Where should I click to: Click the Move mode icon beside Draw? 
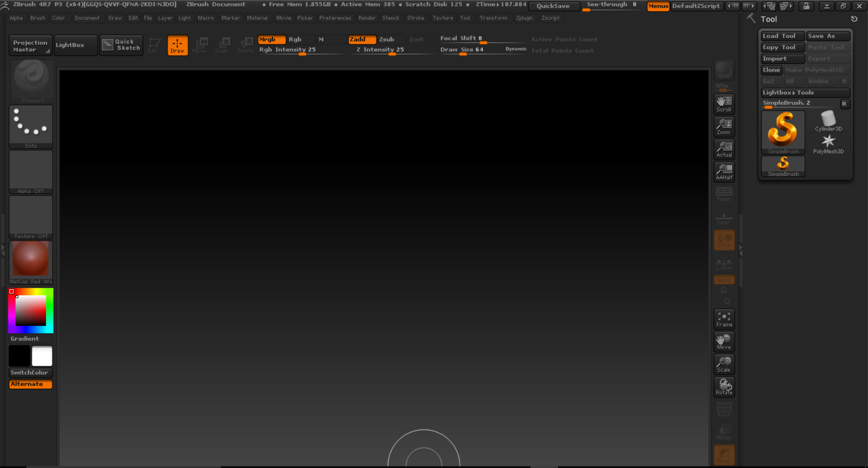199,45
